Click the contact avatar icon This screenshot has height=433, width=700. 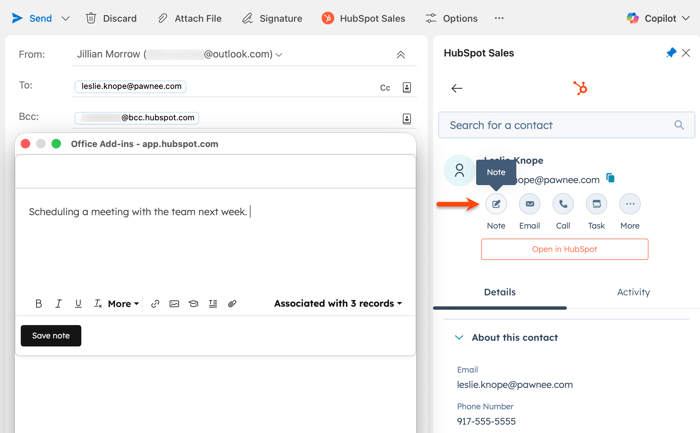pos(459,170)
